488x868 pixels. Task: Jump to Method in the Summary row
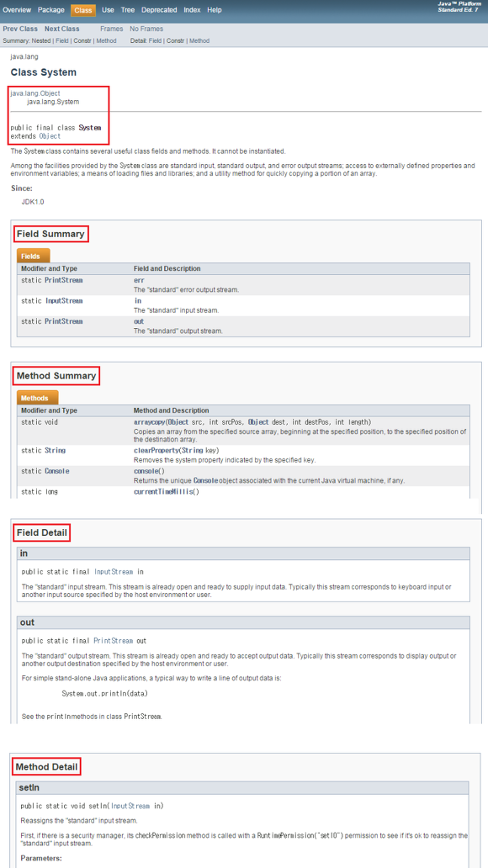click(x=106, y=41)
